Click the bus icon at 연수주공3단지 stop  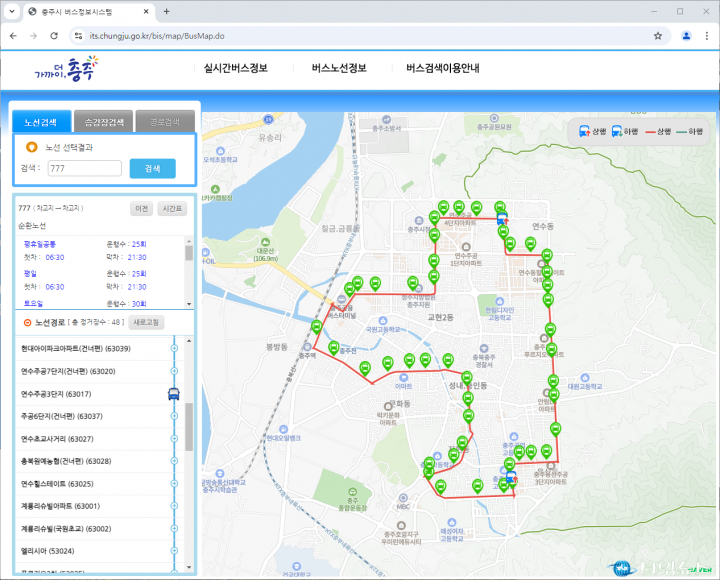pyautogui.click(x=174, y=394)
